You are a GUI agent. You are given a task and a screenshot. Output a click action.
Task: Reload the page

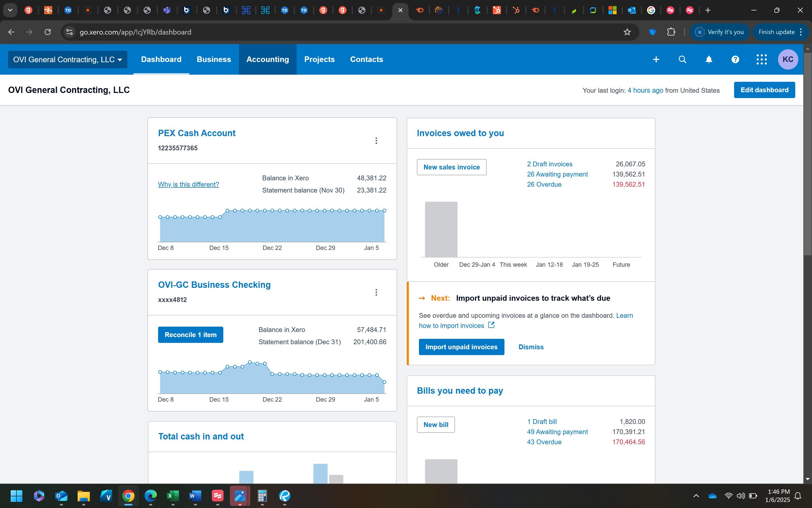pos(48,32)
